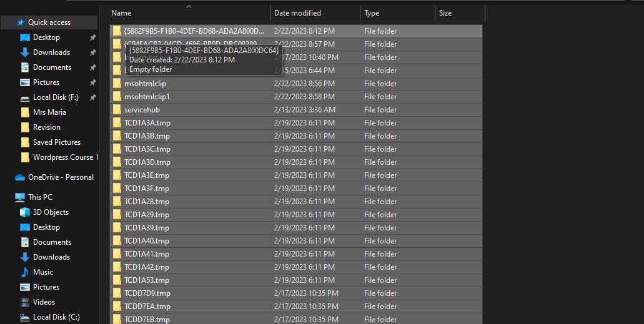Click the Size column header
This screenshot has height=324, width=644.
pos(445,13)
